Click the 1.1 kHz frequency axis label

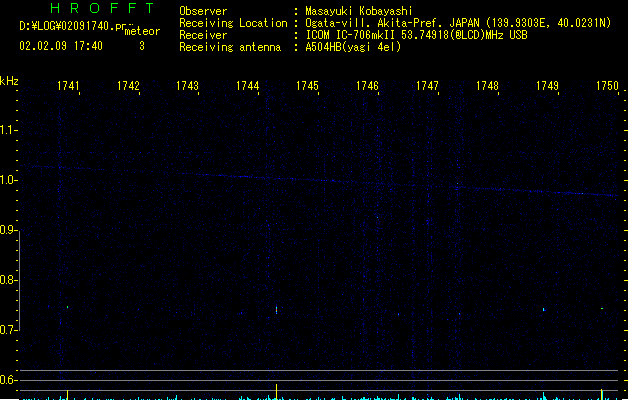point(8,130)
